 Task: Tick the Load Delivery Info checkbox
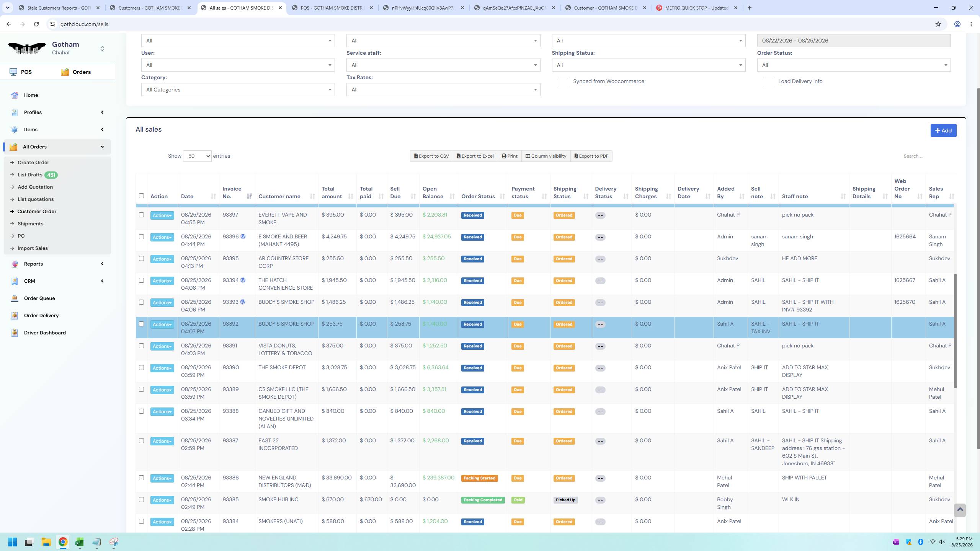click(x=769, y=82)
